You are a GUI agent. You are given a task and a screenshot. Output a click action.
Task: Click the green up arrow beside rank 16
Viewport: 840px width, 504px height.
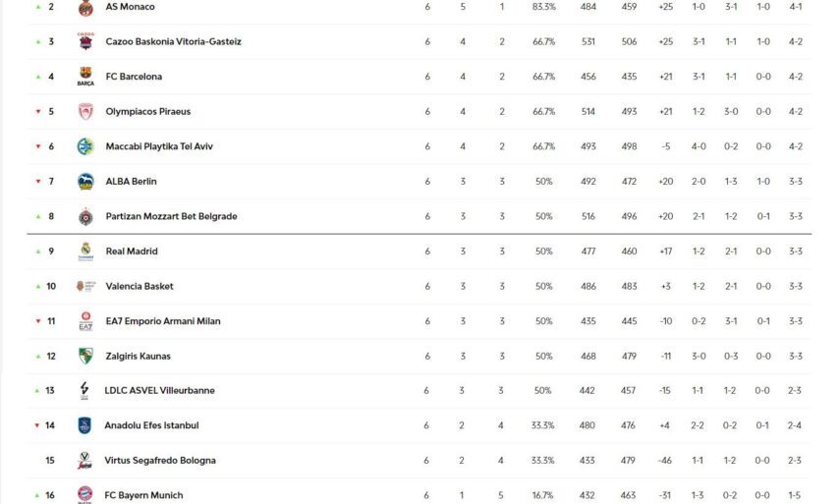pyautogui.click(x=37, y=495)
